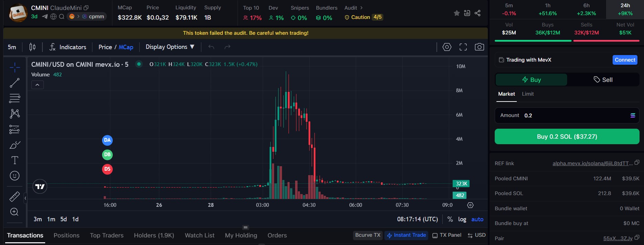Open the Watch List tab
Viewport: 644px width, 245px height.
(200, 235)
